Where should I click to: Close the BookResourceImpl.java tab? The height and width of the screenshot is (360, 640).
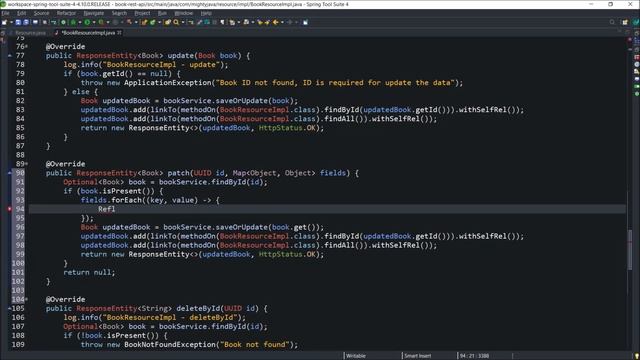point(119,33)
